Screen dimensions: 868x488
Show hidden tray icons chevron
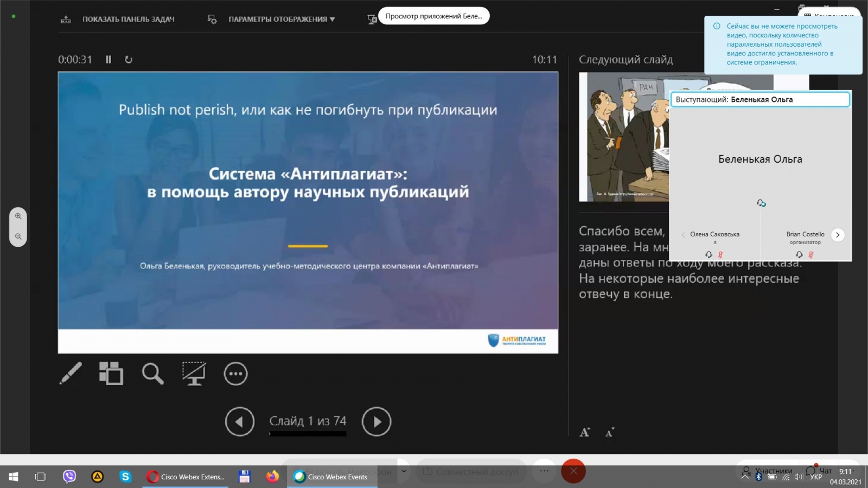(745, 477)
